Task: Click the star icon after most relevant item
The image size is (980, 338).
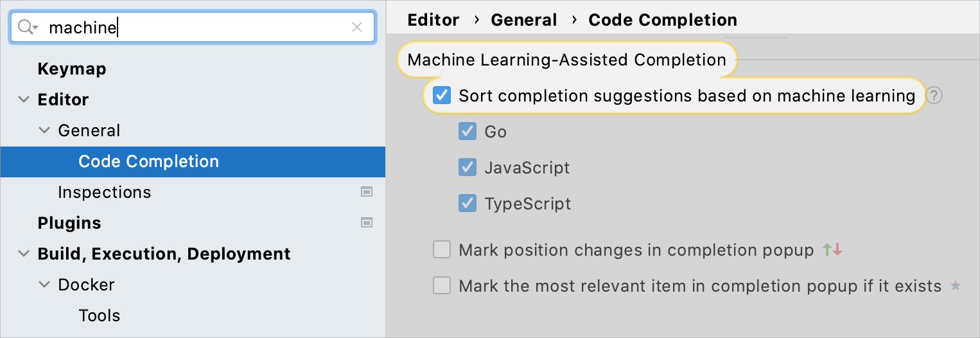Action: click(x=956, y=285)
